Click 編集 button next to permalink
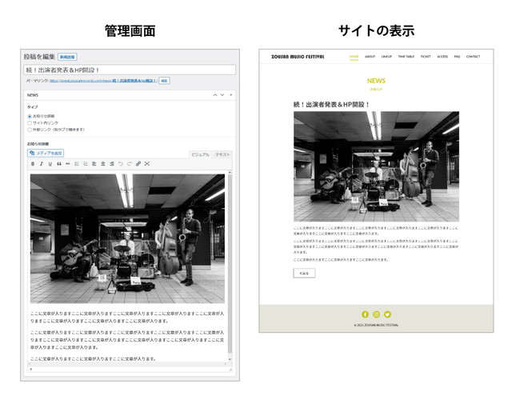 coord(164,81)
